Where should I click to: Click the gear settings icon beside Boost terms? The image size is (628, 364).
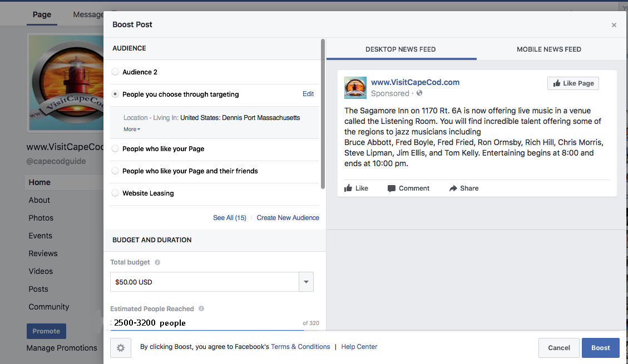pyautogui.click(x=121, y=347)
